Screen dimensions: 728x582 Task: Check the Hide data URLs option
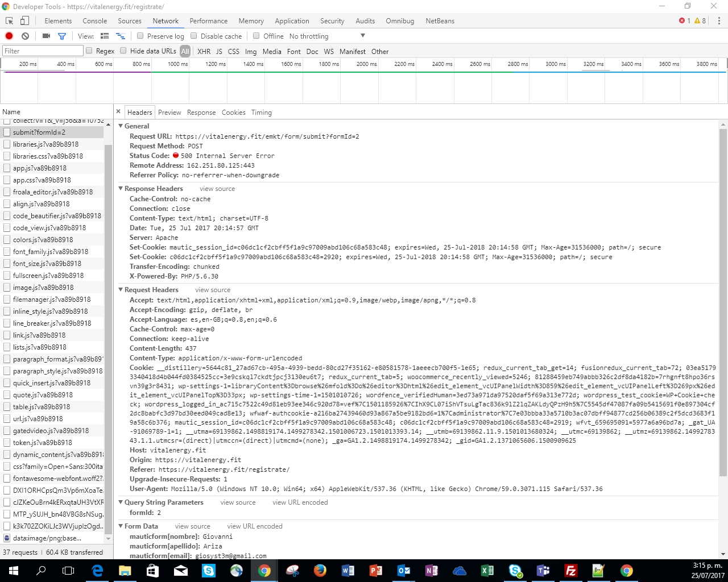(123, 51)
